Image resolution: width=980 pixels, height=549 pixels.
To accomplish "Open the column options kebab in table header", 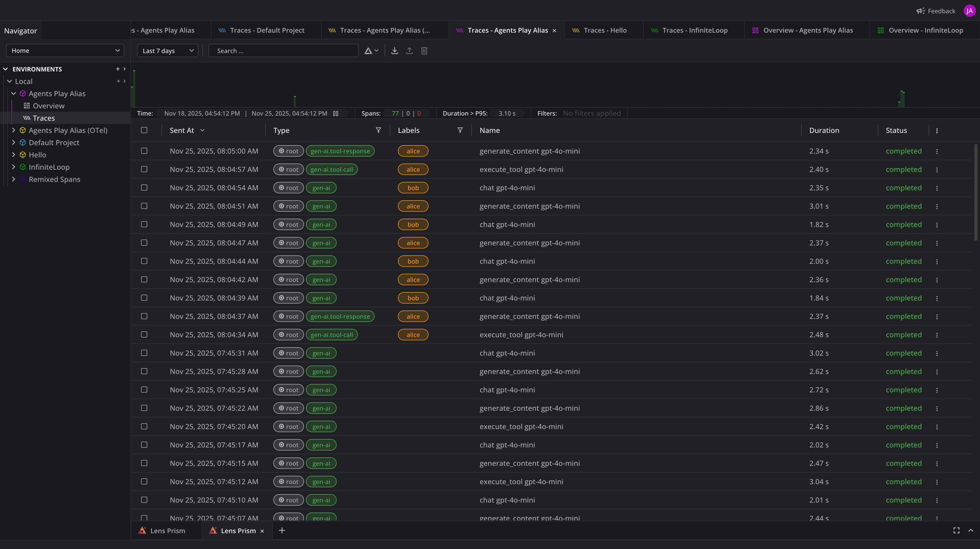I will pyautogui.click(x=937, y=131).
